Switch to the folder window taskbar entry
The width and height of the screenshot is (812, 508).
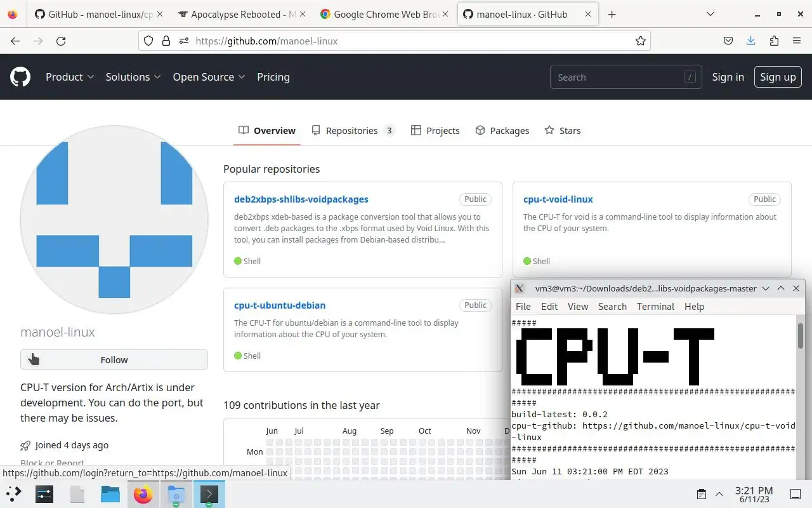coord(176,493)
